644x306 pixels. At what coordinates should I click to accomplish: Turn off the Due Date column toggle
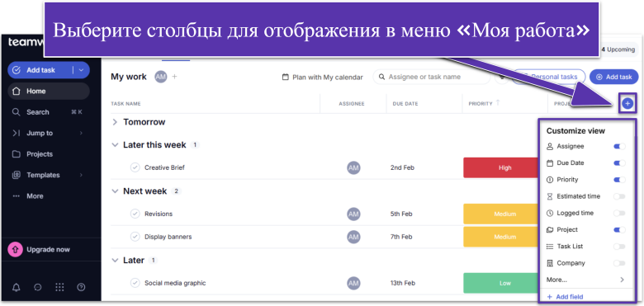[x=619, y=163]
